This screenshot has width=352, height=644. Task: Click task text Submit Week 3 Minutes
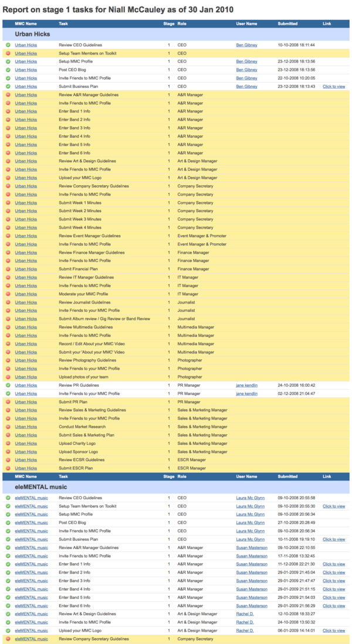coord(80,219)
